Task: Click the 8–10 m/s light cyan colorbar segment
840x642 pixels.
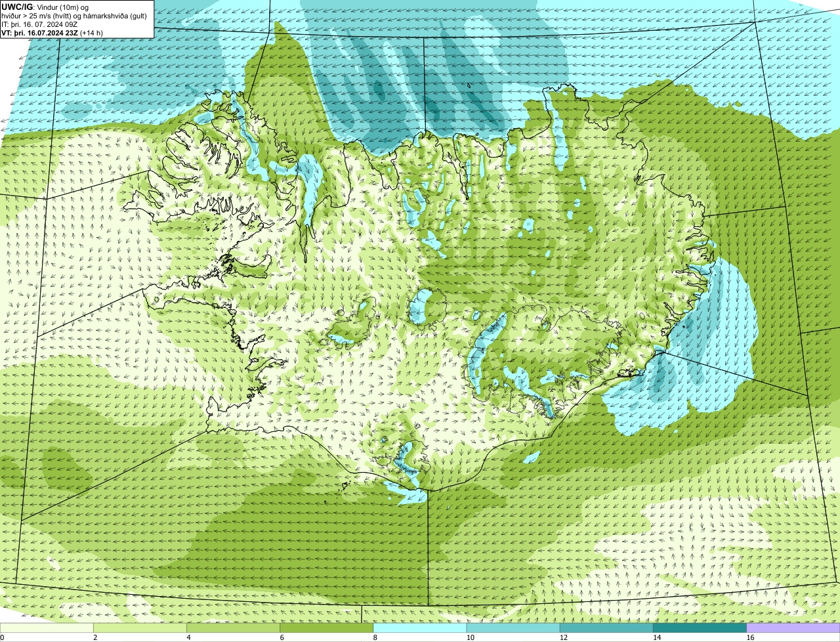Action: coord(420,628)
